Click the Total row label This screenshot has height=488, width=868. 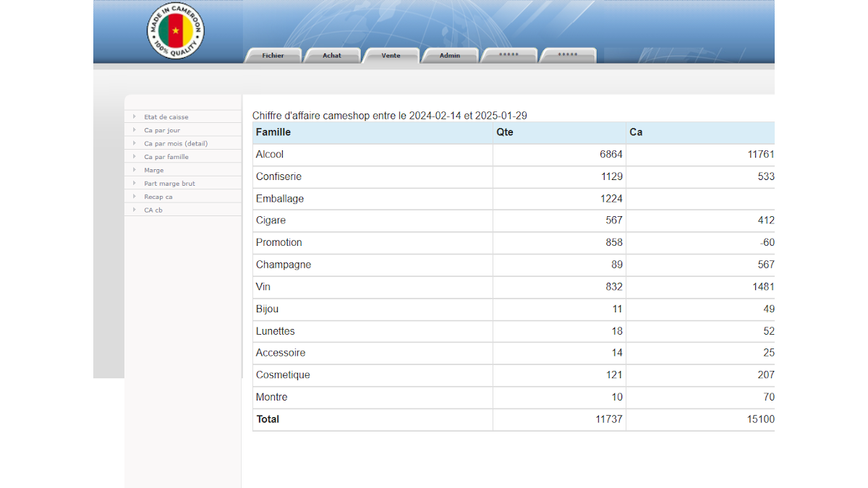268,419
